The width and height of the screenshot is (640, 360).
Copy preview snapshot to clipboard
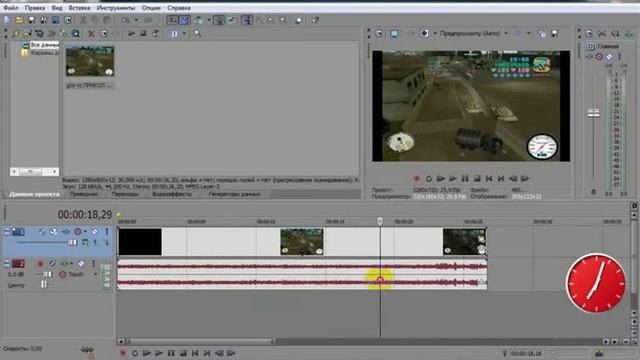coord(542,33)
